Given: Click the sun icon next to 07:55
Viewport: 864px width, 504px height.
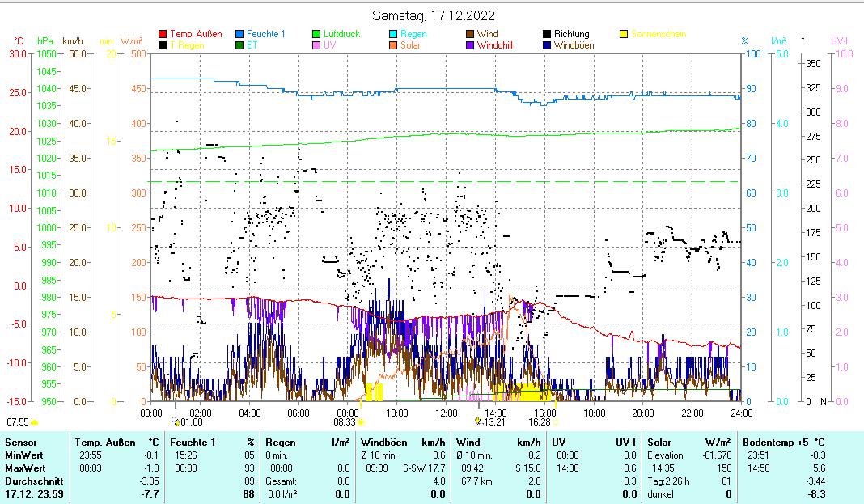Looking at the screenshot, I should pos(34,421).
